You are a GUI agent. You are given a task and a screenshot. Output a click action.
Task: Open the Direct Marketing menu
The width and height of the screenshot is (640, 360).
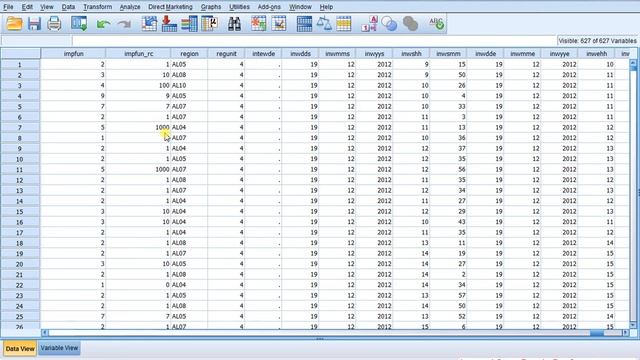point(170,7)
